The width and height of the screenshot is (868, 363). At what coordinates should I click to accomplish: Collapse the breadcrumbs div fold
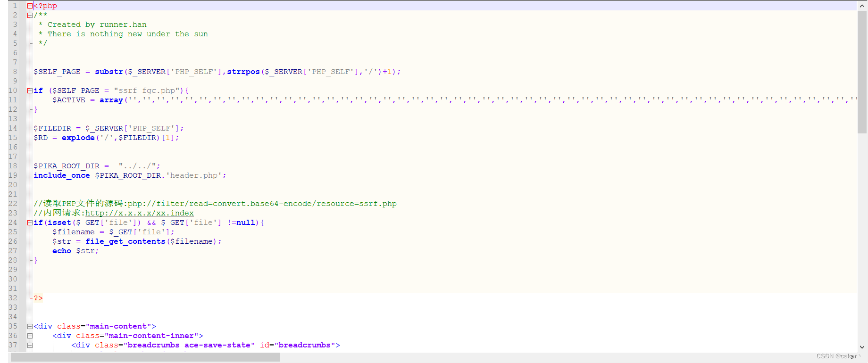[x=30, y=345]
